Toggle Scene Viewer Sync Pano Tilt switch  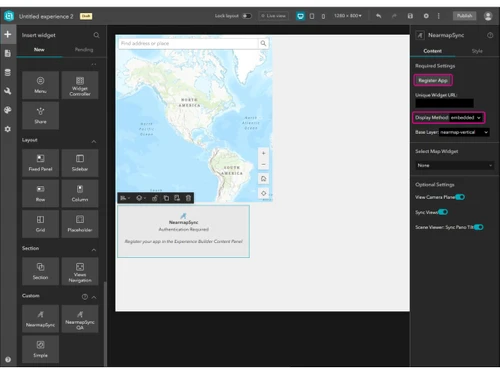pyautogui.click(x=479, y=227)
